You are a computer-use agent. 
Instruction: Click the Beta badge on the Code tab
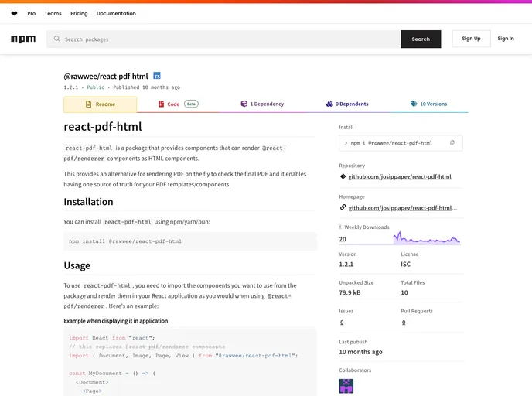point(191,104)
